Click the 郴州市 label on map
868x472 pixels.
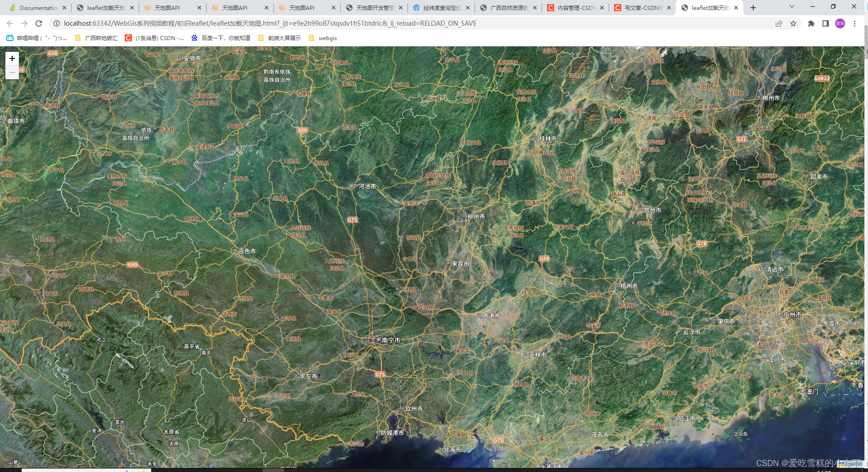tap(771, 98)
